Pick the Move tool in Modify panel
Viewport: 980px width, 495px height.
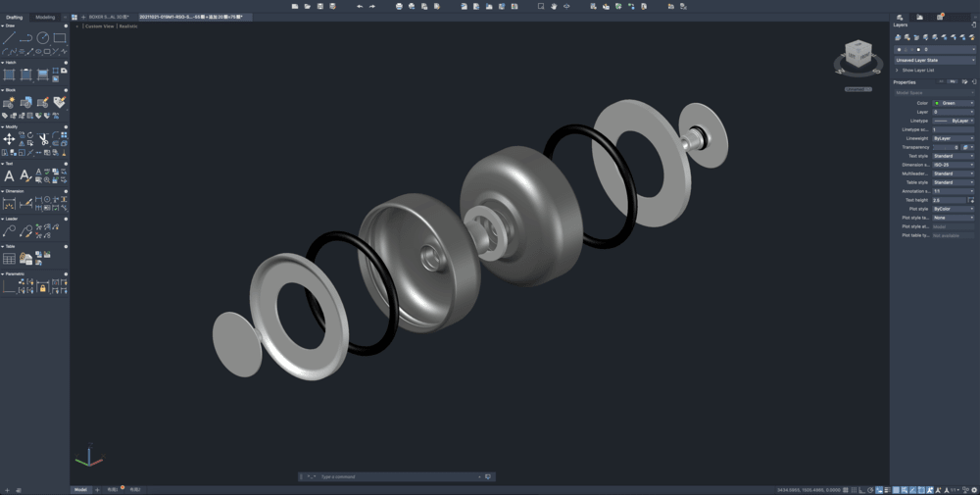[9, 139]
